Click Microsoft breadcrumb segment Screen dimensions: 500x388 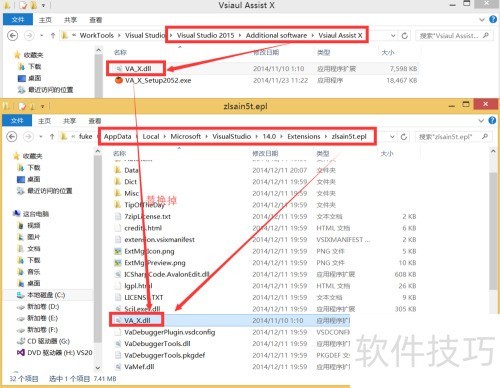(186, 136)
